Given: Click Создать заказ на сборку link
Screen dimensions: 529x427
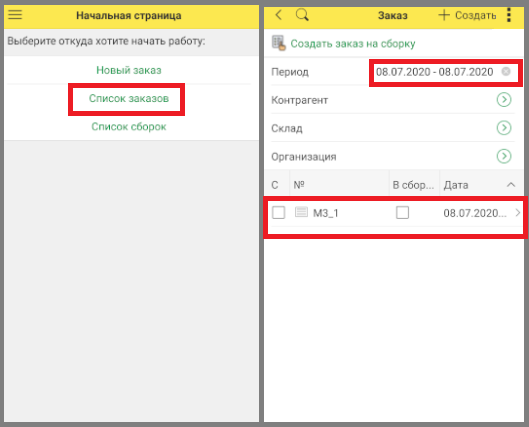Looking at the screenshot, I should 353,44.
